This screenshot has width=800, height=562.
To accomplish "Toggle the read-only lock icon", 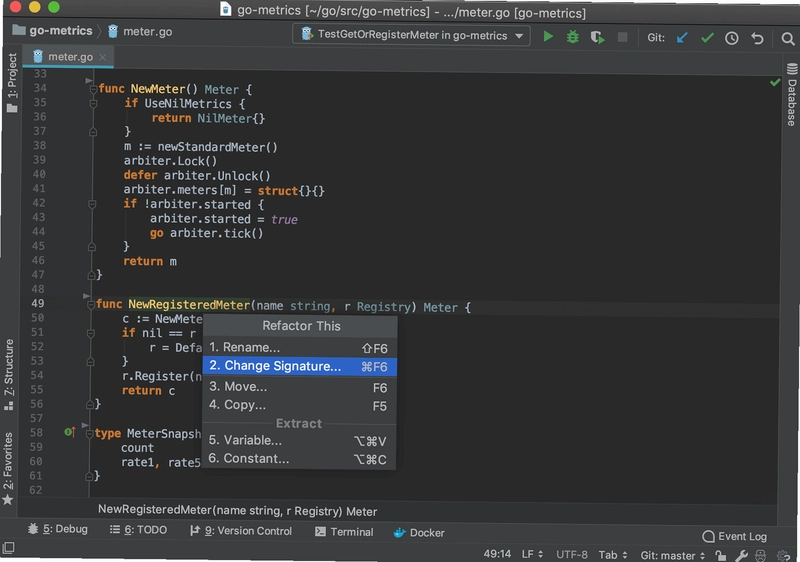I will coord(720,555).
